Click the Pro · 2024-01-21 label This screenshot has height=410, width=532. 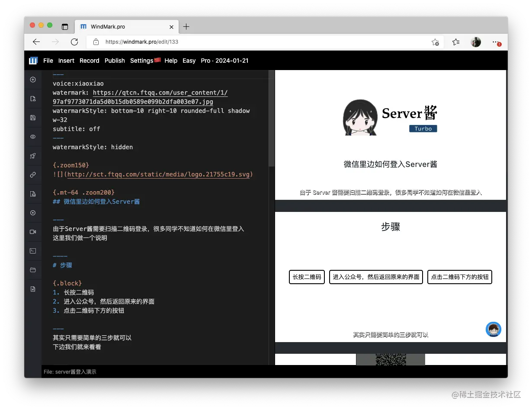(x=224, y=61)
